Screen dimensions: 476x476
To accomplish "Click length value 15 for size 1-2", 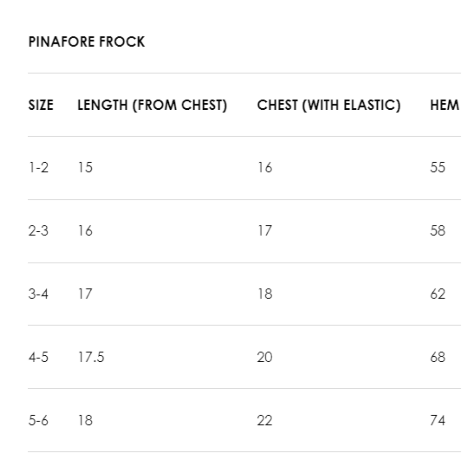I will (x=86, y=167).
